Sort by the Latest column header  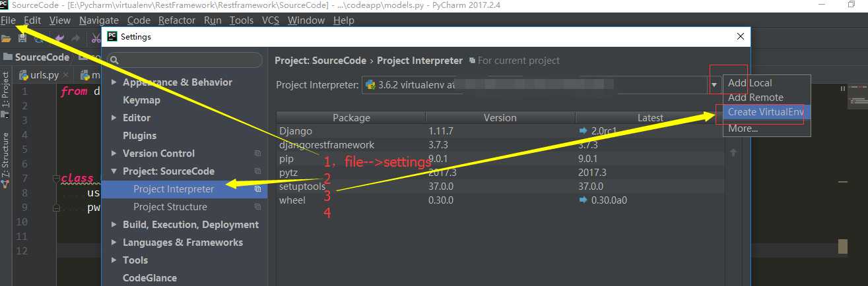(x=650, y=117)
